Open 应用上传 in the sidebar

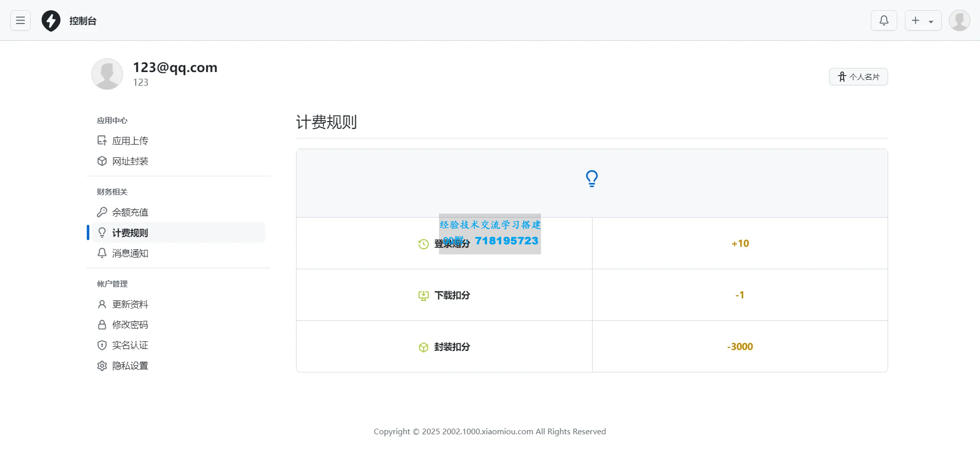(x=130, y=141)
